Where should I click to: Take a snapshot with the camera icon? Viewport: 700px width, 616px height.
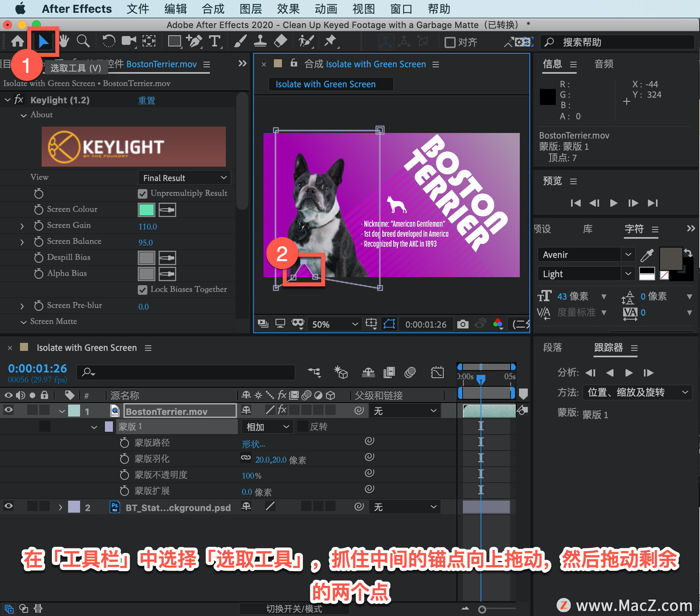click(x=463, y=324)
